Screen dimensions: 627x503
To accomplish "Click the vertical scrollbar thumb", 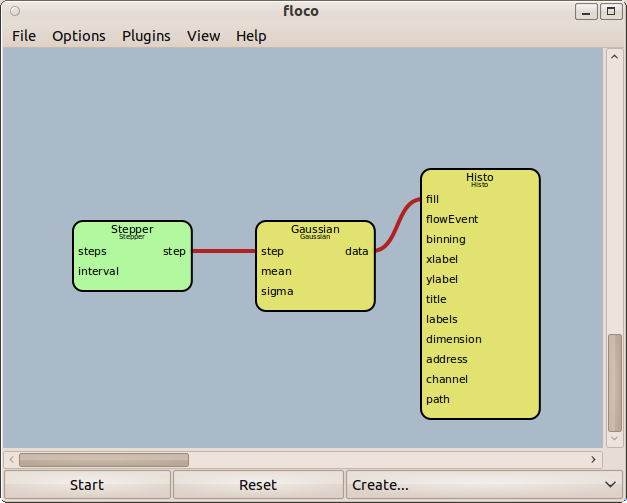I will [x=615, y=383].
